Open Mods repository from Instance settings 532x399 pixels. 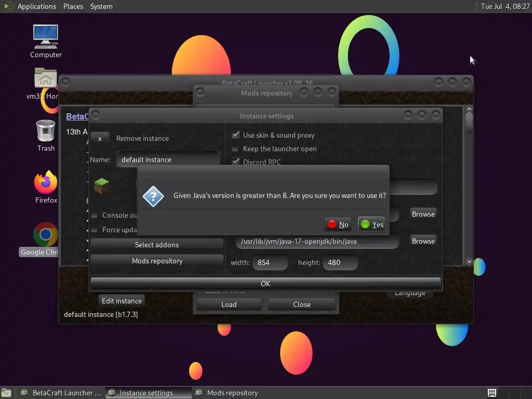point(157,261)
